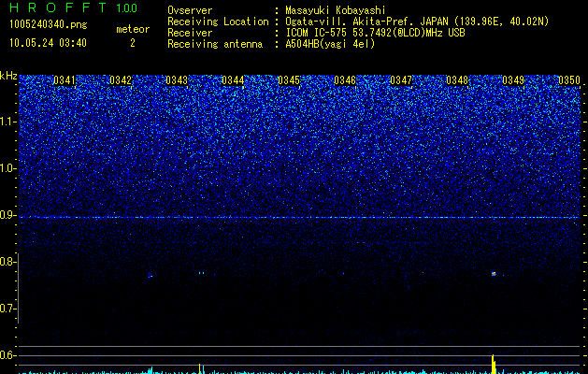
Task: Click the 0.7 kHz axis label
Action: pos(7,309)
